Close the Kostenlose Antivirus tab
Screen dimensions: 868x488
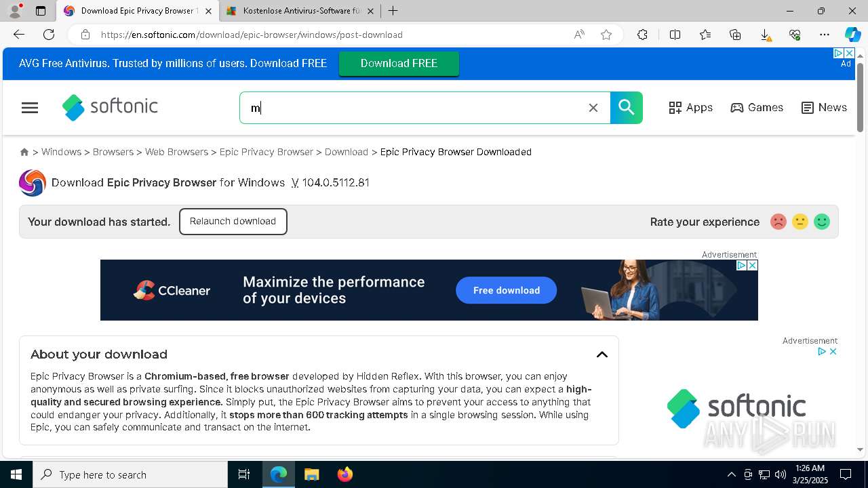pyautogui.click(x=370, y=11)
